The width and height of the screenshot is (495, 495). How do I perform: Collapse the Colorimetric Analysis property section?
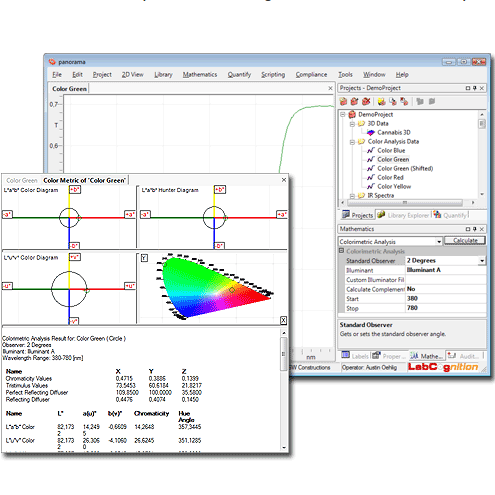point(341,251)
